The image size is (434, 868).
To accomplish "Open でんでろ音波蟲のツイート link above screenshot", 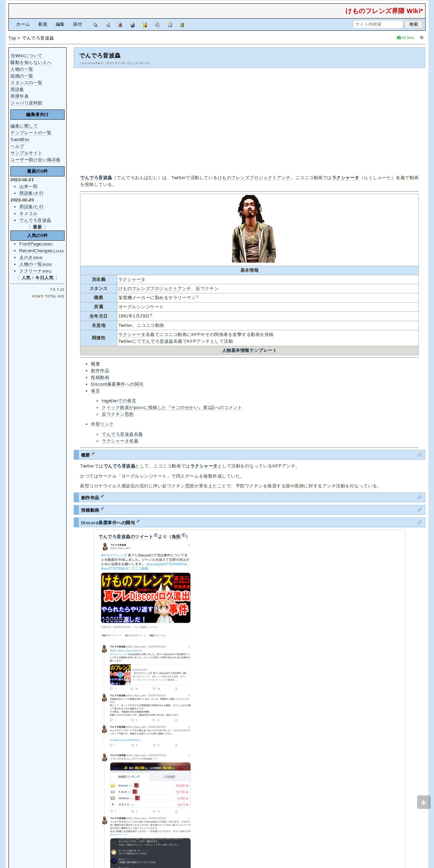I will [x=126, y=536].
